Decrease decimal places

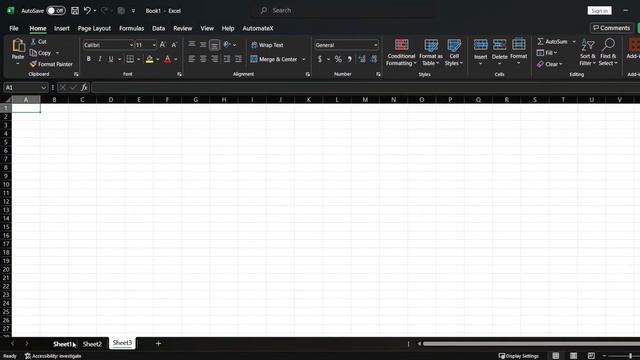click(373, 59)
